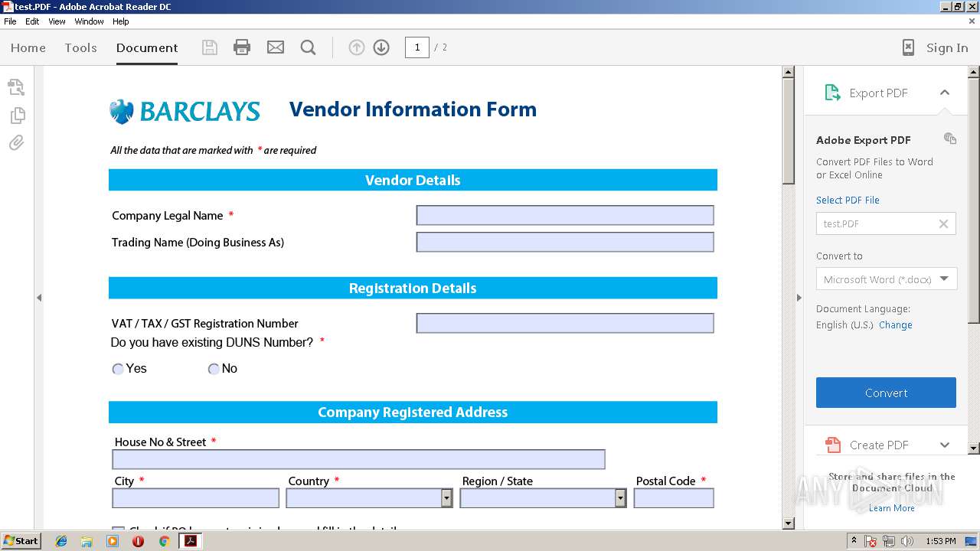Image resolution: width=980 pixels, height=551 pixels.
Task: Click the City input field
Action: click(196, 498)
